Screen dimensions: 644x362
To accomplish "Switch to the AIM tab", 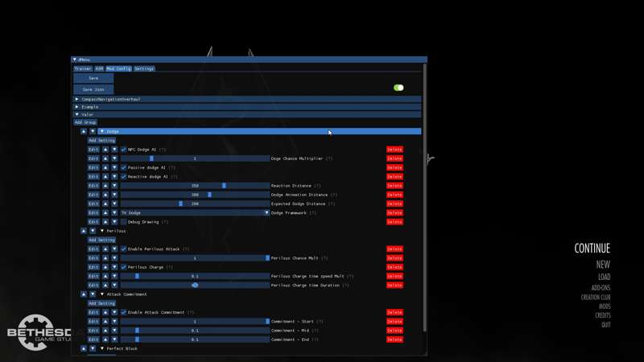I will tap(99, 68).
